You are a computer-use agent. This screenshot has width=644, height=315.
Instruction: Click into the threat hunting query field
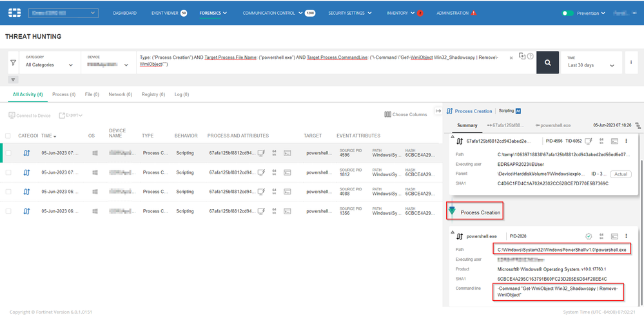pyautogui.click(x=322, y=61)
